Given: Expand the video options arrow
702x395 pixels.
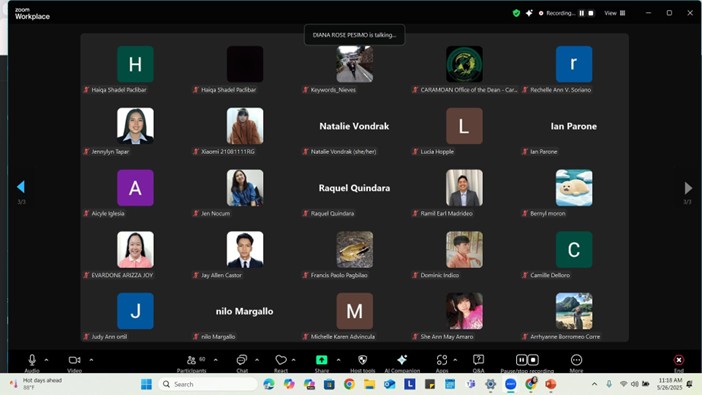Looking at the screenshot, I should point(91,360).
